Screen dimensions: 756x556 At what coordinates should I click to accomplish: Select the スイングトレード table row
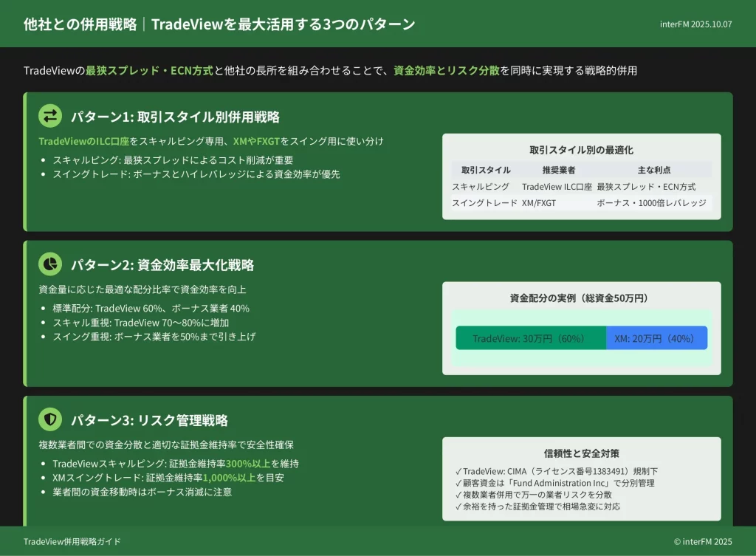pyautogui.click(x=581, y=203)
